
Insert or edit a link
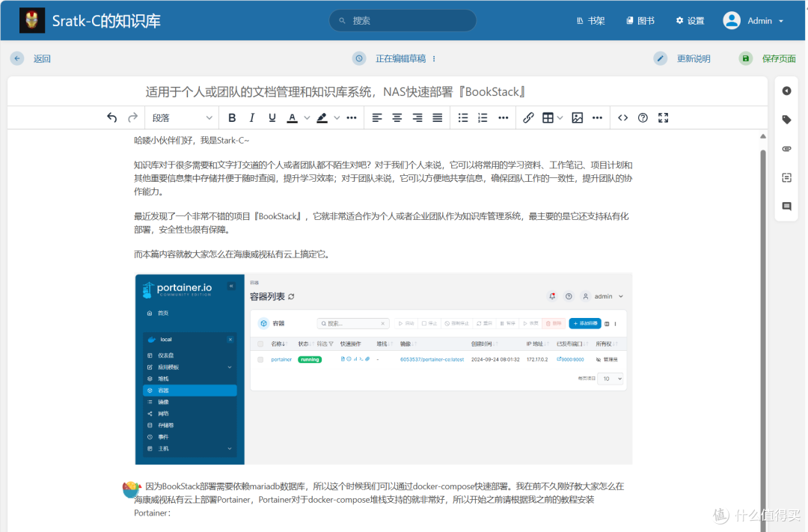coord(528,117)
